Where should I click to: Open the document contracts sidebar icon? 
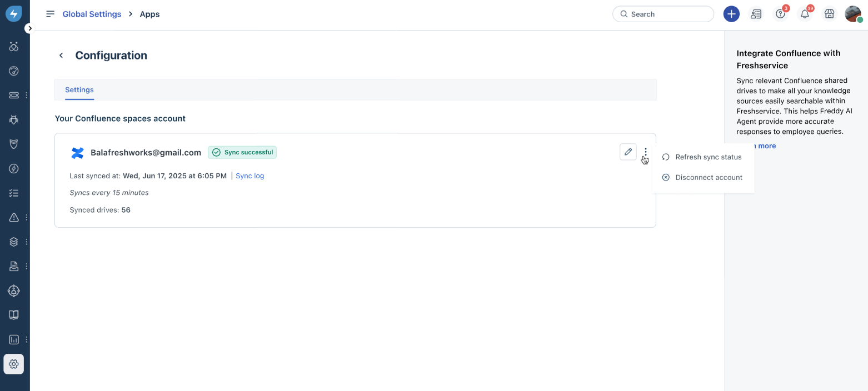click(14, 266)
